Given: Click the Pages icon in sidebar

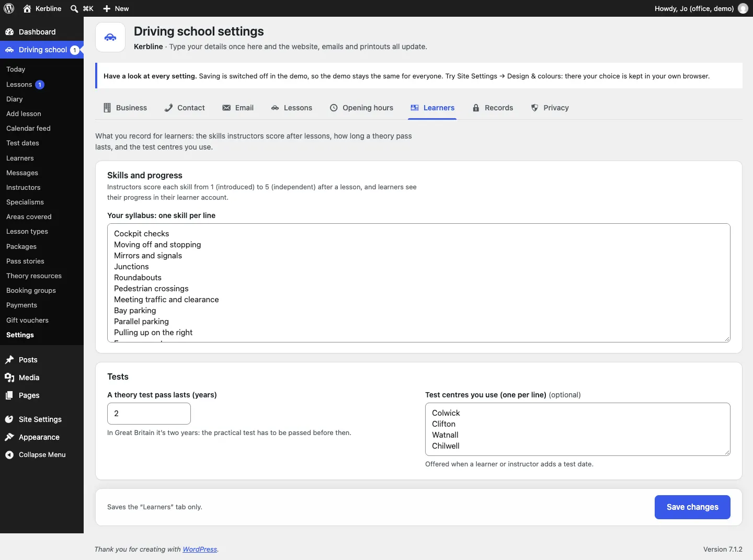Looking at the screenshot, I should tap(9, 395).
